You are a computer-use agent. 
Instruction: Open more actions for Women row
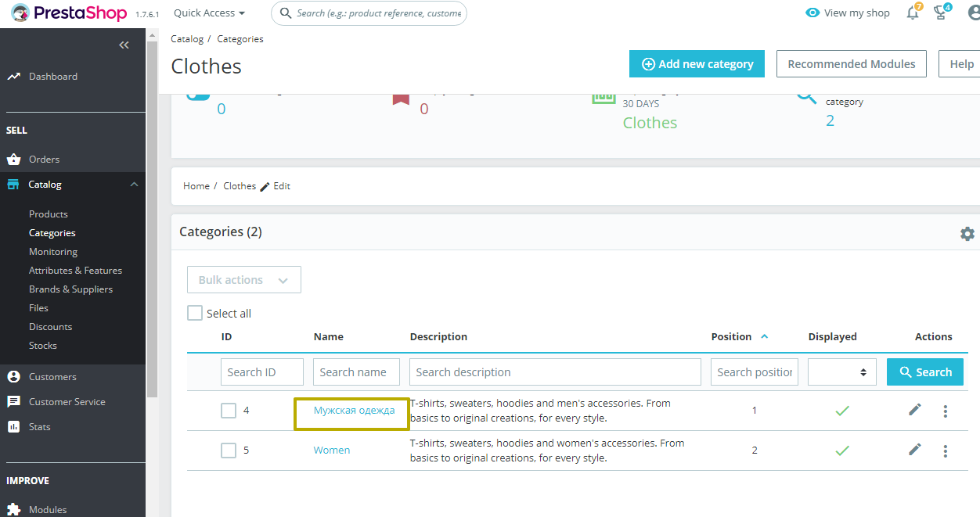tap(946, 451)
